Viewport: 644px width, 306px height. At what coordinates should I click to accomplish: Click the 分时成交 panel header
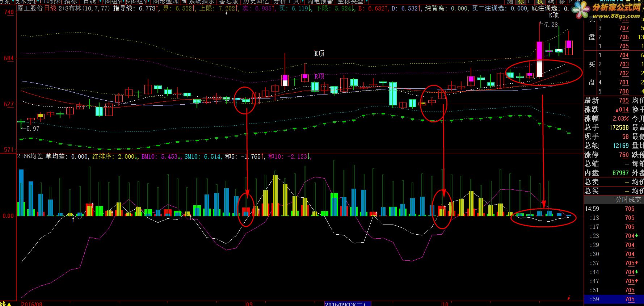click(x=628, y=199)
